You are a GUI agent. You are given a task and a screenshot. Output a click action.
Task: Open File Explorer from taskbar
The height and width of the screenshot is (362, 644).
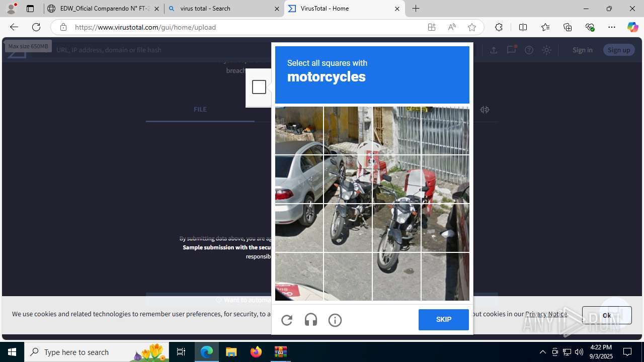(231, 352)
